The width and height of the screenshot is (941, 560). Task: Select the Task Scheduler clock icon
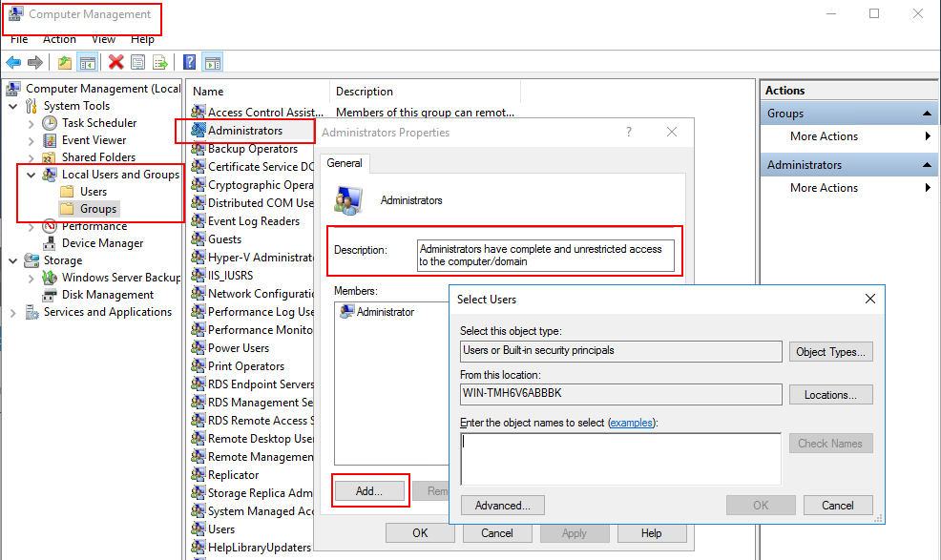(x=50, y=123)
